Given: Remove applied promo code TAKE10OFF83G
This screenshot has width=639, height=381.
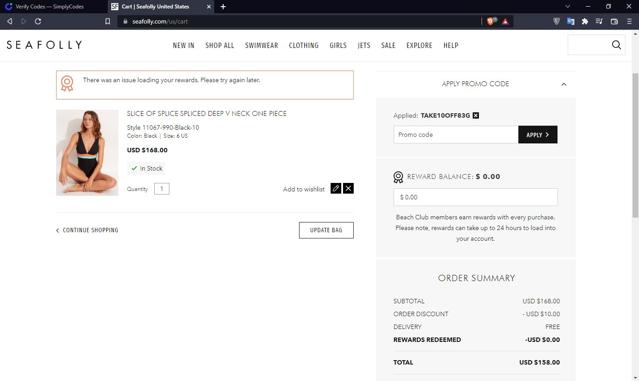Looking at the screenshot, I should tap(476, 115).
